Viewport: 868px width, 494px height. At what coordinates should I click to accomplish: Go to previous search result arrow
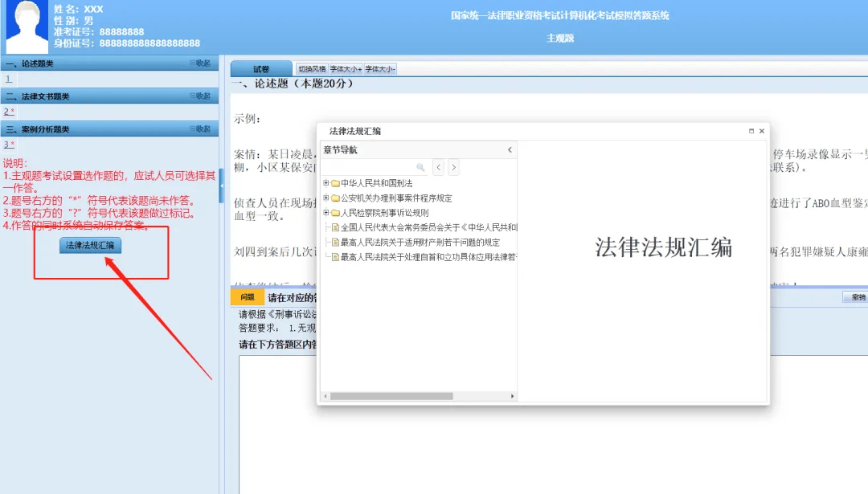pyautogui.click(x=439, y=167)
